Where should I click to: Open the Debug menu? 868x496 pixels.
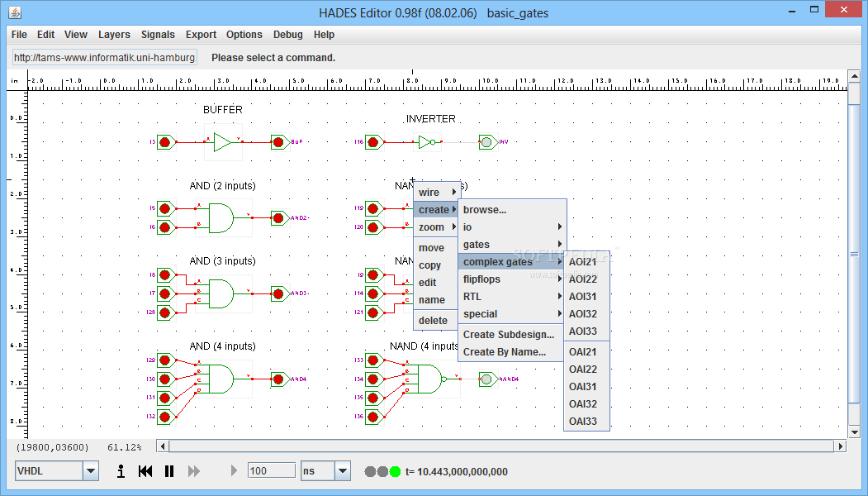(x=288, y=35)
